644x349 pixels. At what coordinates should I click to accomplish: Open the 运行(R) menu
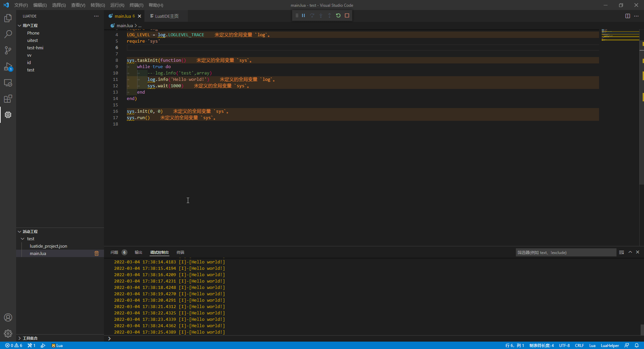coord(117,5)
